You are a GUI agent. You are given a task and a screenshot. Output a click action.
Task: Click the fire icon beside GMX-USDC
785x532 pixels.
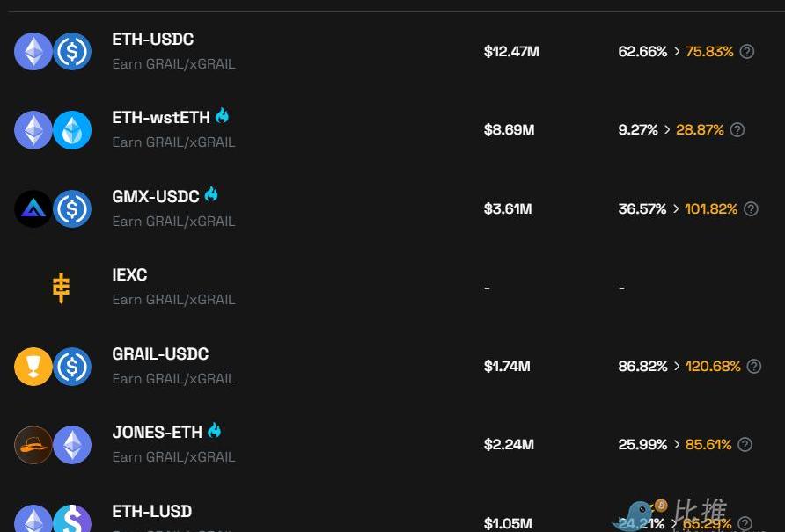coord(211,195)
